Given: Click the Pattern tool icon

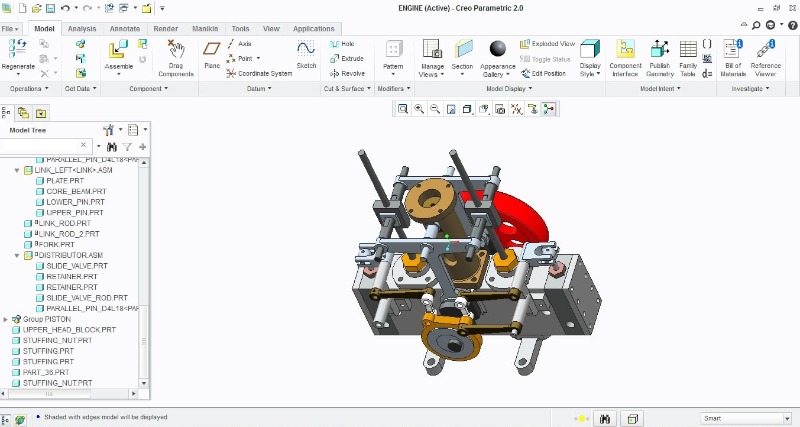Looking at the screenshot, I should (x=393, y=49).
